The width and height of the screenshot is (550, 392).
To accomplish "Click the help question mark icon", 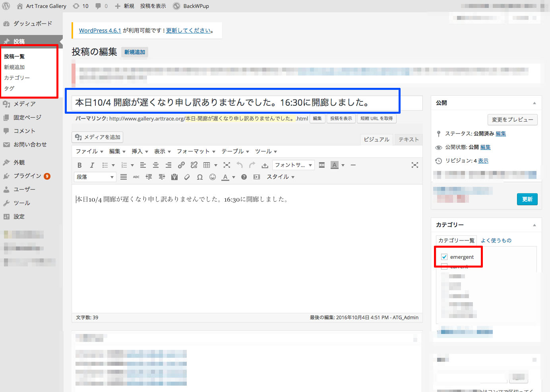I will coord(244,177).
